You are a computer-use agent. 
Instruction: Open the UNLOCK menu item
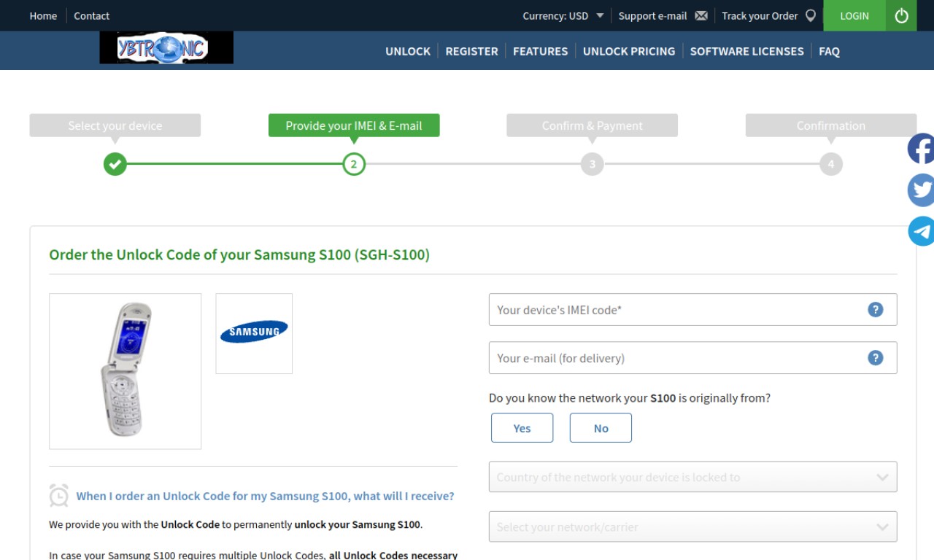tap(408, 51)
